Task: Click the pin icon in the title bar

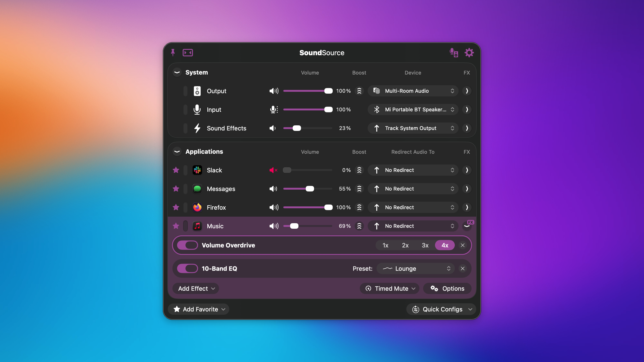Action: (173, 52)
